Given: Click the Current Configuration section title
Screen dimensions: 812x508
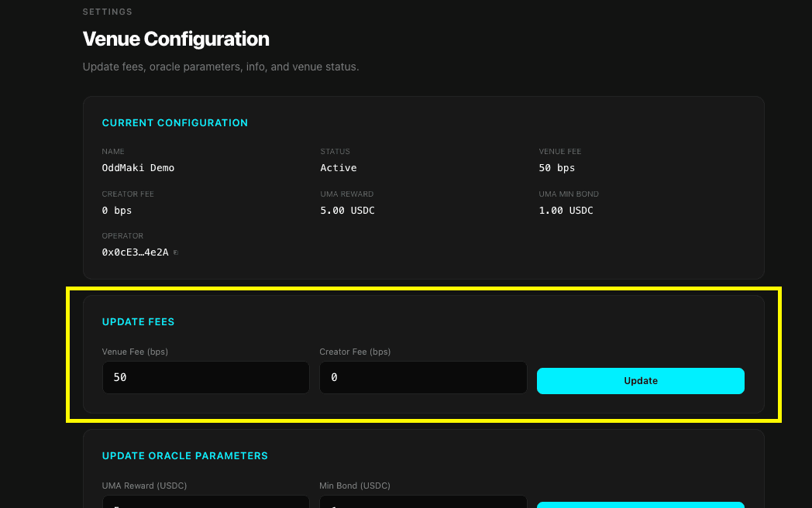Looking at the screenshot, I should 175,122.
